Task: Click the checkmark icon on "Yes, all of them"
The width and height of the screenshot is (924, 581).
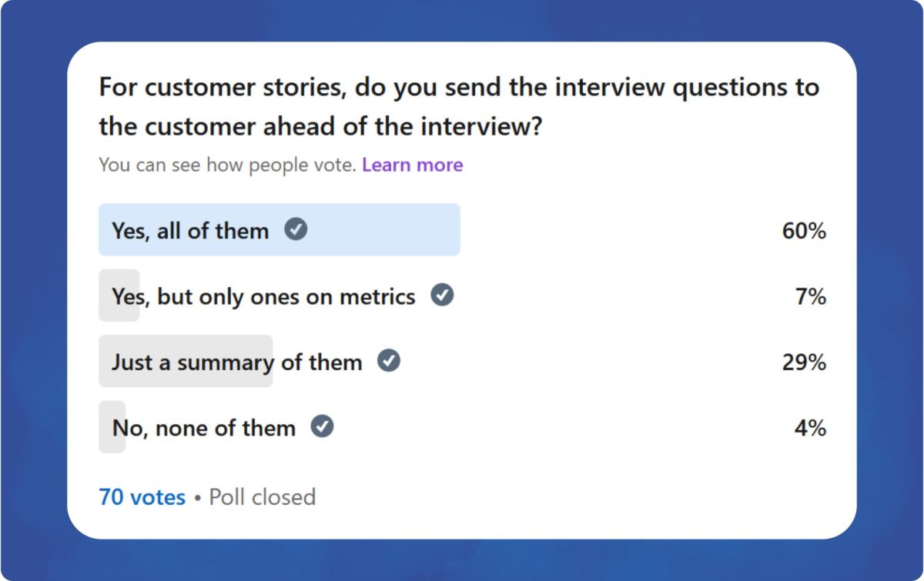Action: tap(295, 229)
